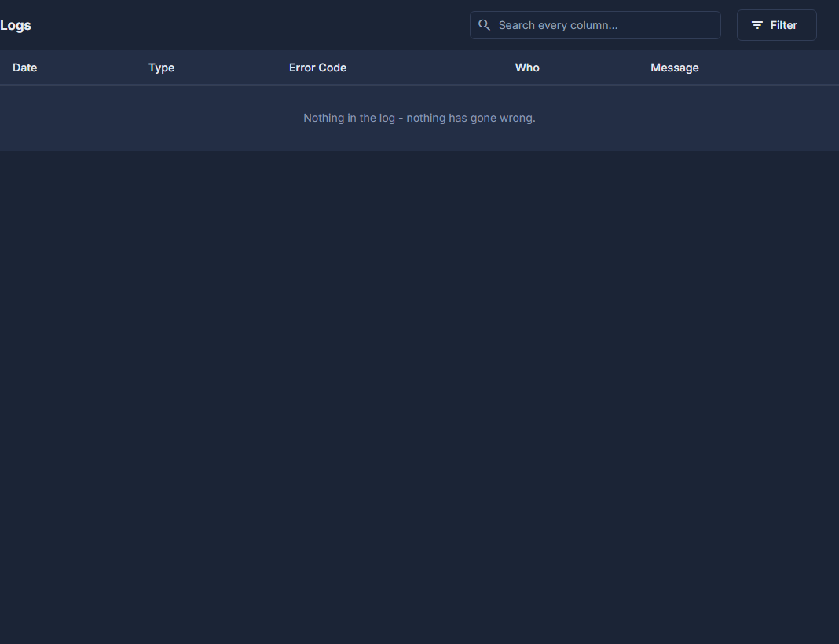Image resolution: width=839 pixels, height=644 pixels.
Task: Click the filter lines icon
Action: pos(757,25)
